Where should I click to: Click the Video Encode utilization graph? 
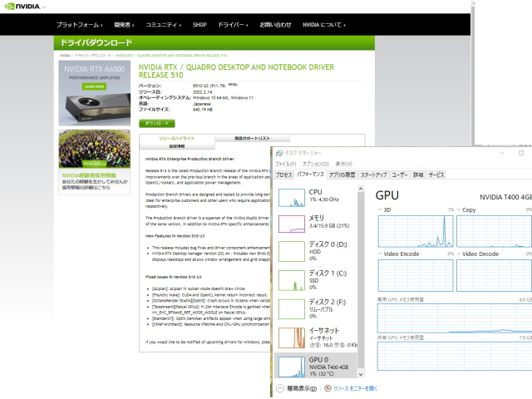coord(416,275)
